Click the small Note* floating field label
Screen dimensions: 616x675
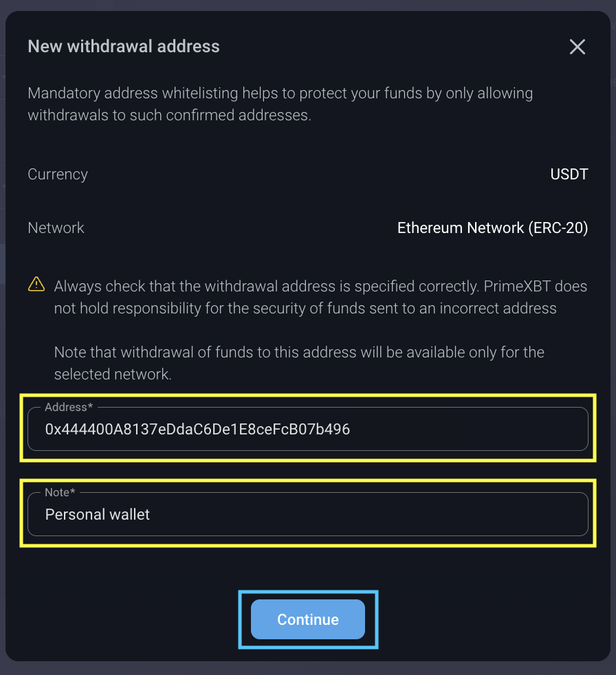pos(60,492)
